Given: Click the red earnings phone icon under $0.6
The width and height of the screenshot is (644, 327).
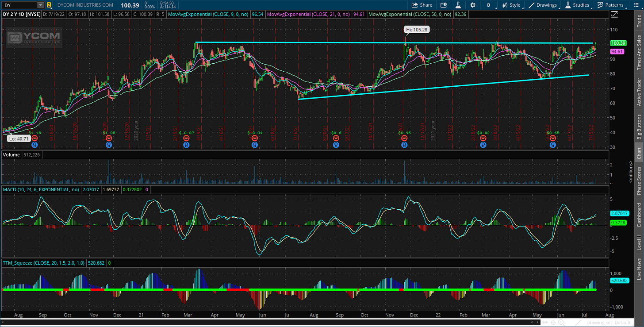Looking at the screenshot, I should coord(337,138).
